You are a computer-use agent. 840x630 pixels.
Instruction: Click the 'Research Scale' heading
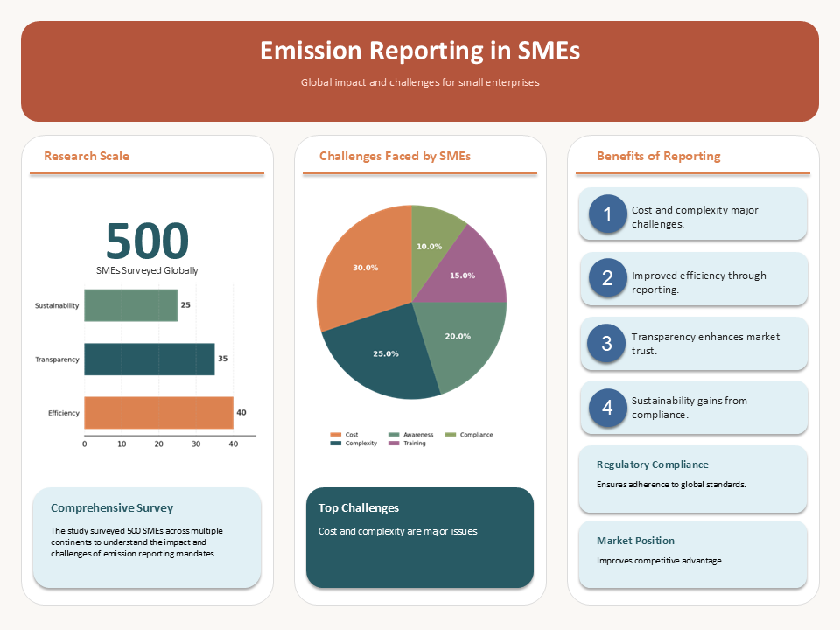pyautogui.click(x=87, y=156)
